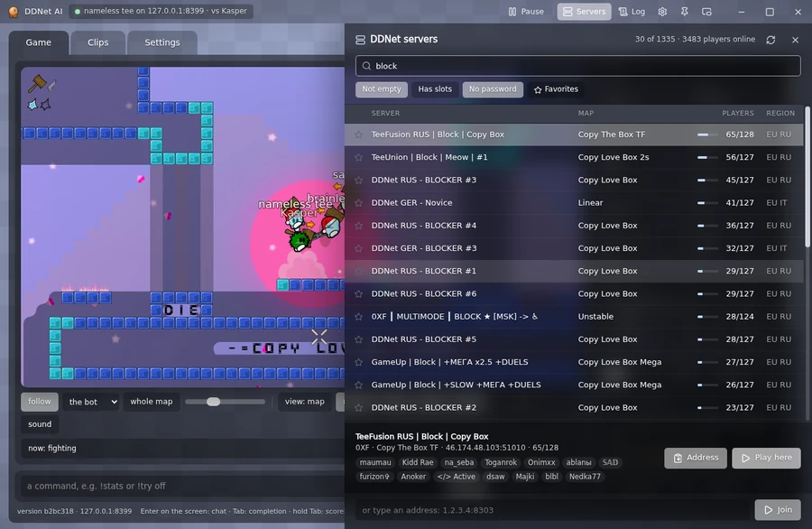The image size is (812, 529).
Task: Favorite TeeFusion RUS | Block | Copy Box server
Action: [x=358, y=135]
